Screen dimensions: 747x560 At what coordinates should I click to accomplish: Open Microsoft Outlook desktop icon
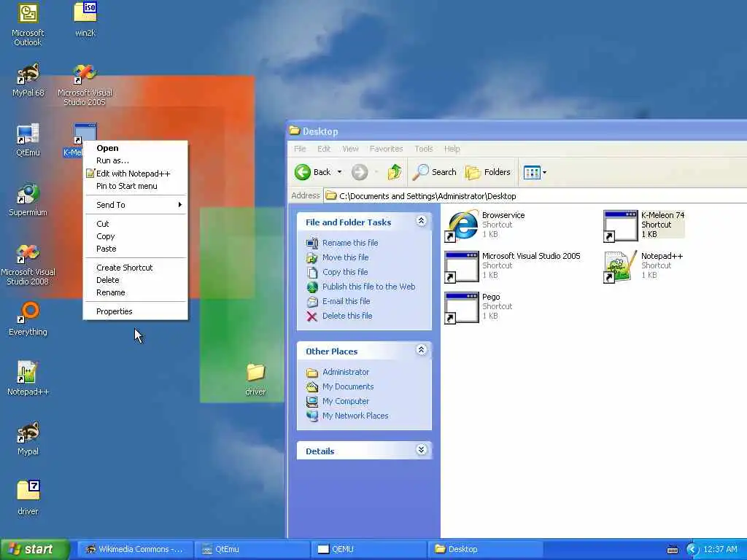(28, 24)
